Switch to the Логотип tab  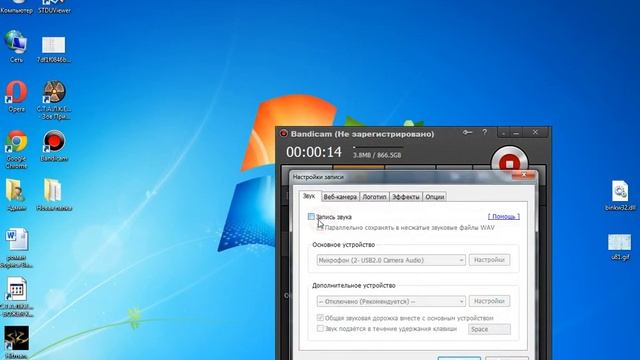(374, 197)
